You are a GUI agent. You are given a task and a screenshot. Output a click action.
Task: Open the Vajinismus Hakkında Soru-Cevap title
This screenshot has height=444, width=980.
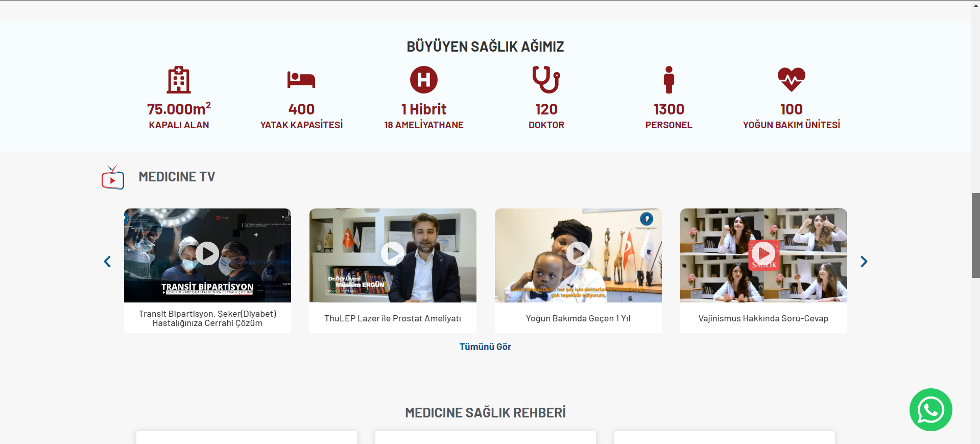(x=763, y=318)
